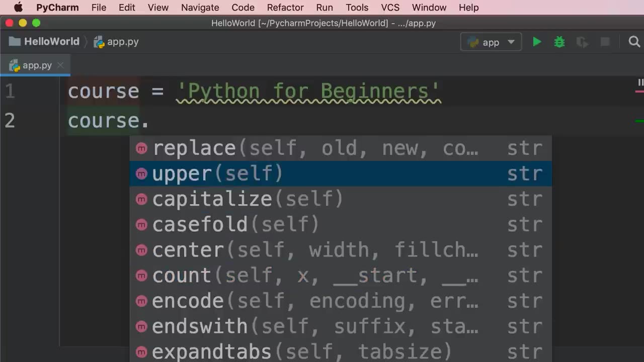Open the VCS menu
Screen dimensions: 644x362
click(390, 8)
